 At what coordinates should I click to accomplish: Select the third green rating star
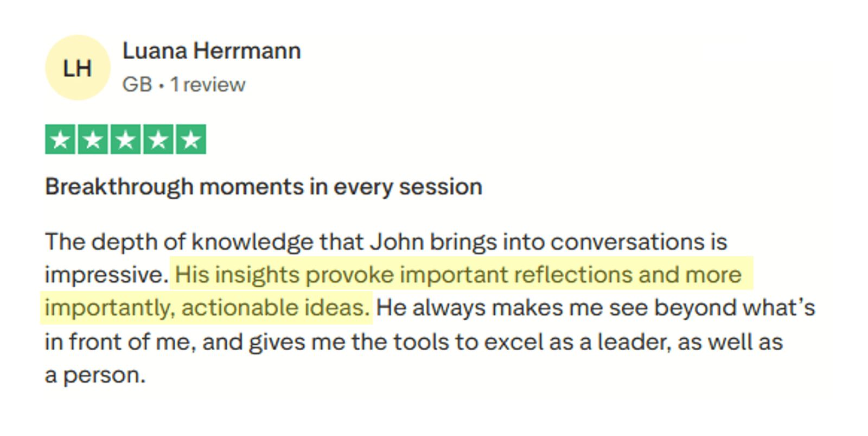125,140
